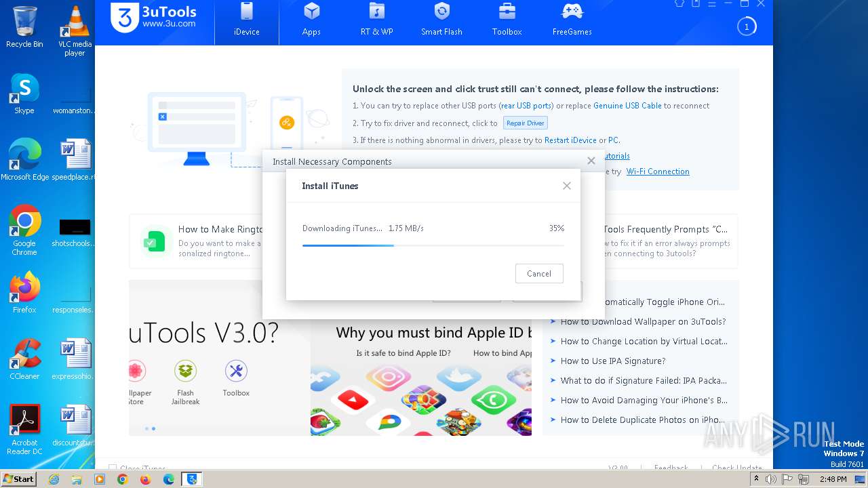Open the Genuine USB Cable link
Screen dimensions: 868x488
click(x=627, y=106)
